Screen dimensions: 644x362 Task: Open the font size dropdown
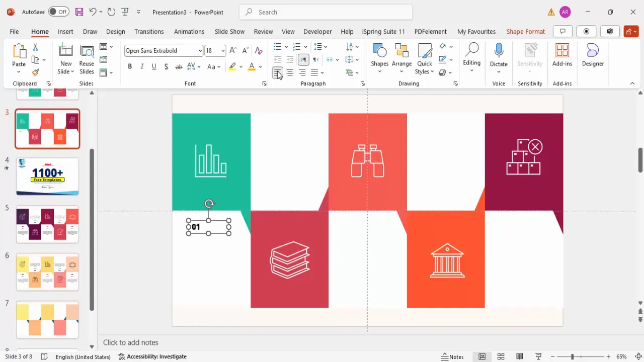click(x=223, y=51)
